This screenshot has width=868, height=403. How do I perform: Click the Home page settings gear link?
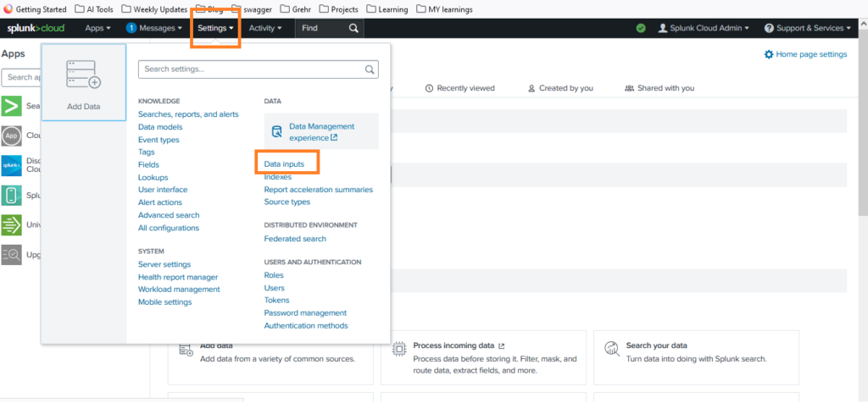point(805,54)
